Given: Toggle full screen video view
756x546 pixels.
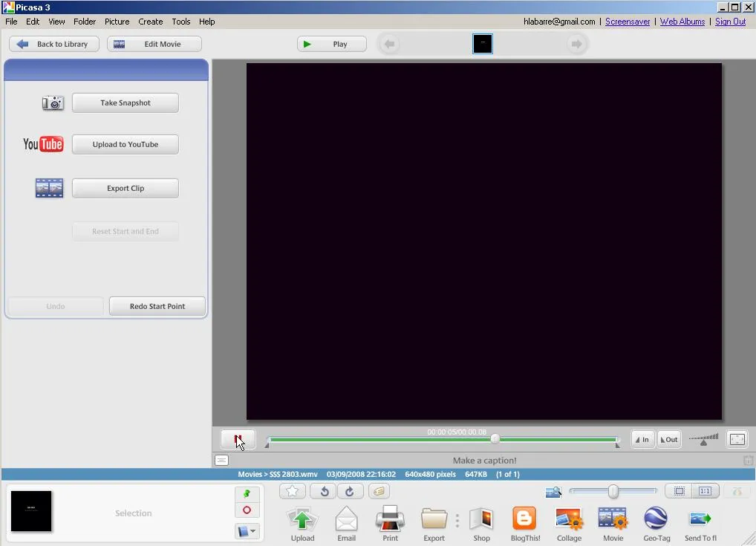Looking at the screenshot, I should click(737, 440).
